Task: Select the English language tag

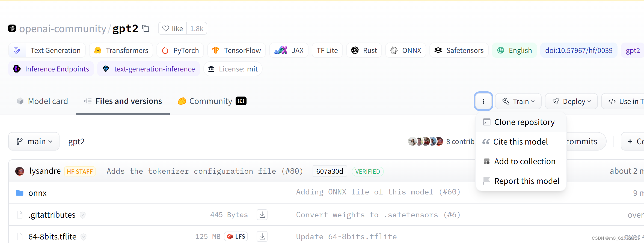Action: [x=514, y=50]
